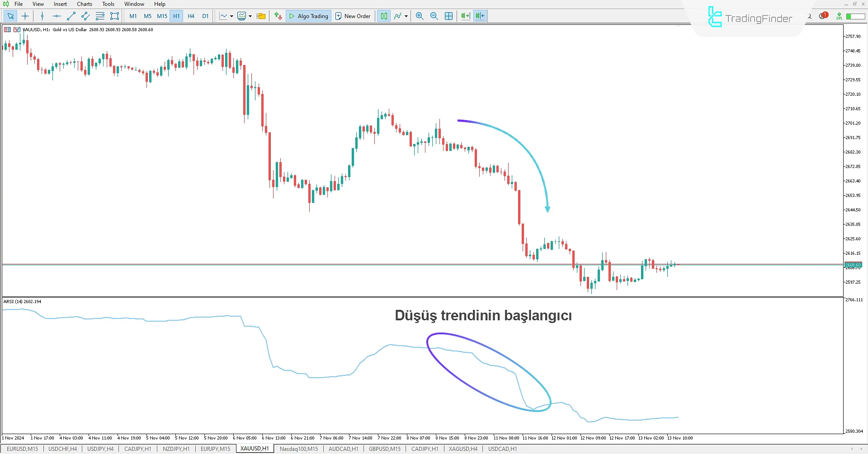Viewport: 868px width, 454px height.
Task: Zoom out of the chart
Action: click(x=434, y=16)
